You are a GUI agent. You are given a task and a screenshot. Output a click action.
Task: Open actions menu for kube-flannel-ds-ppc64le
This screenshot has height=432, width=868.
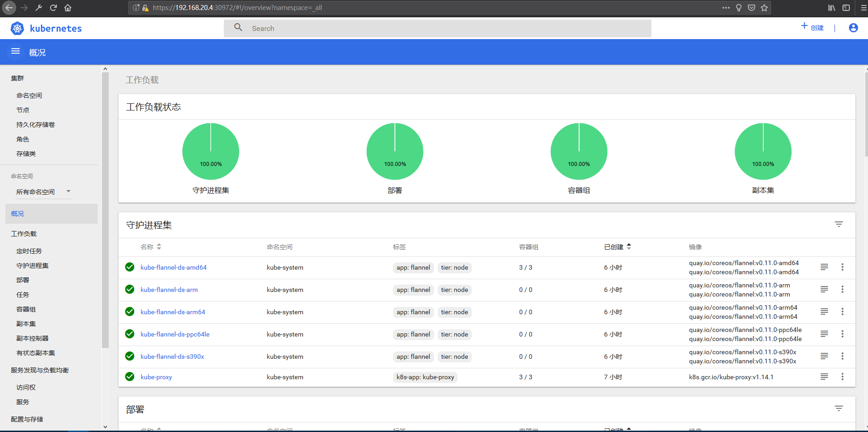coord(842,334)
